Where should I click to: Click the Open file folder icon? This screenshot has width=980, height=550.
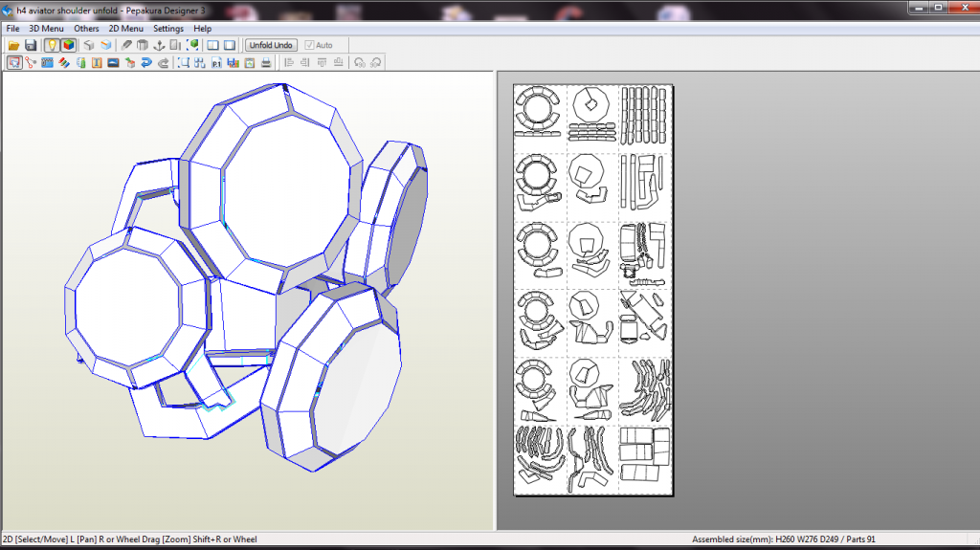(x=14, y=45)
